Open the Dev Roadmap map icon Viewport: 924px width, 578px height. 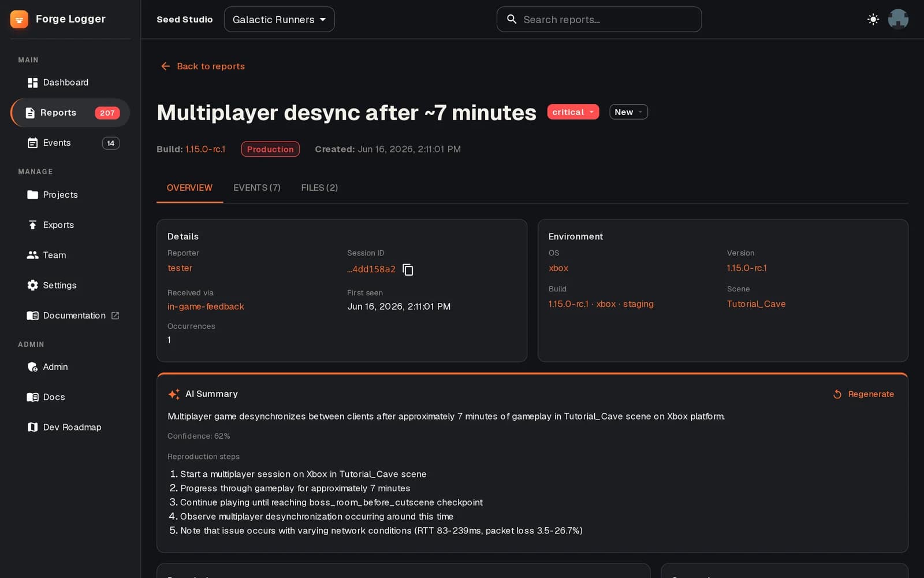(32, 427)
